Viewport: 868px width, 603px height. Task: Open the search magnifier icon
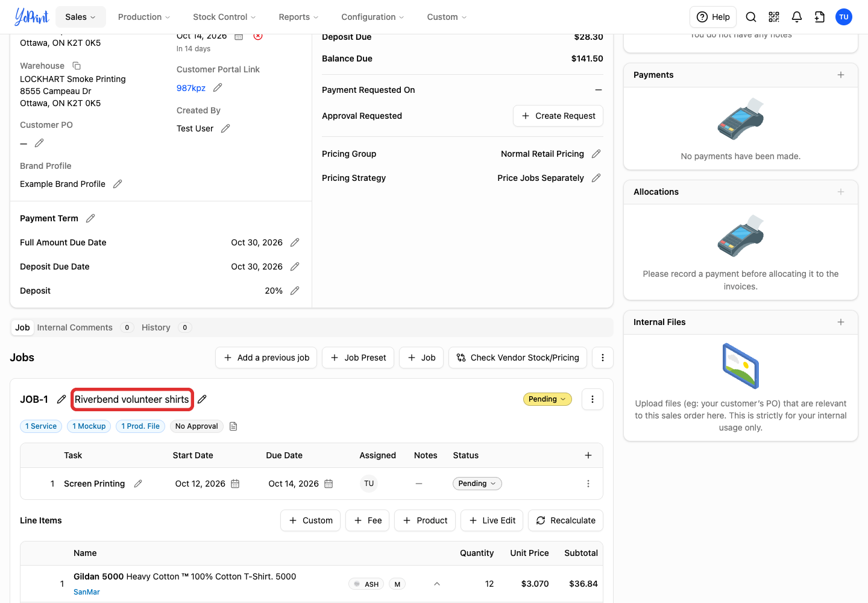[x=751, y=17]
